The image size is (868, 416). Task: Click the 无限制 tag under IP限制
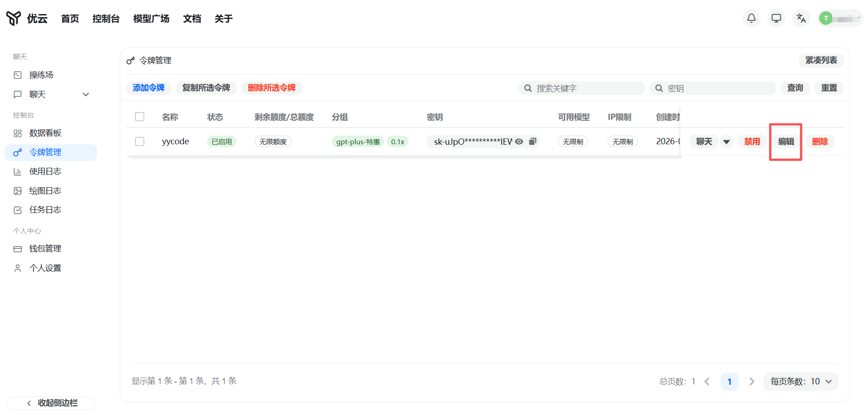[x=623, y=142]
